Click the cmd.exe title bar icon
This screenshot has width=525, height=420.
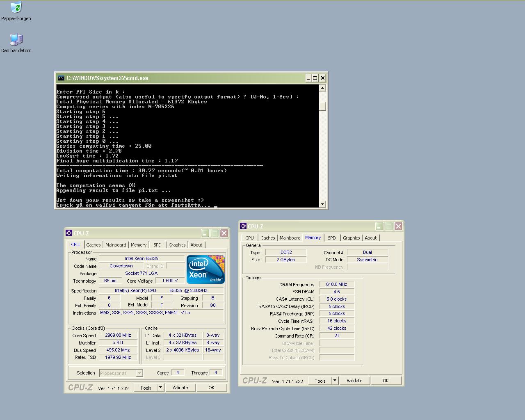pos(61,78)
